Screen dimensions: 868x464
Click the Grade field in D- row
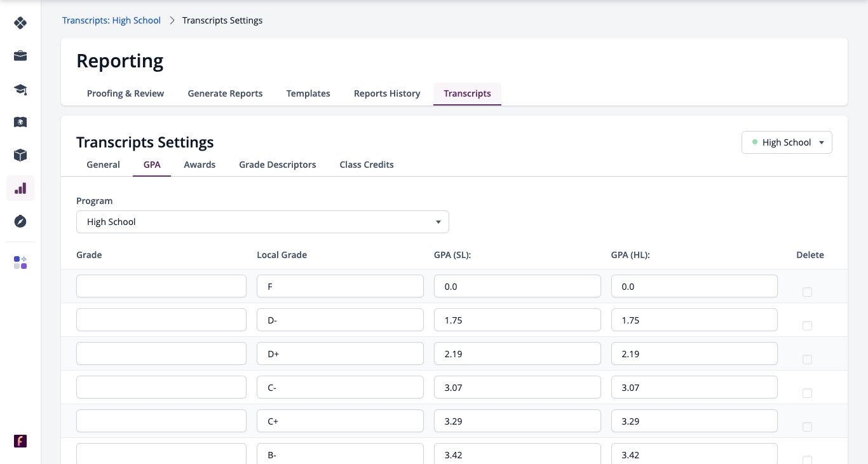pos(161,320)
